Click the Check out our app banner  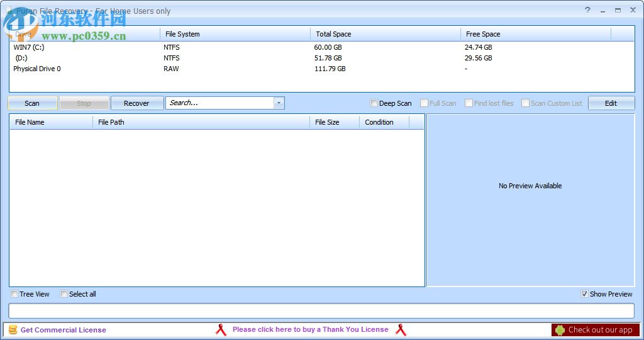[596, 330]
